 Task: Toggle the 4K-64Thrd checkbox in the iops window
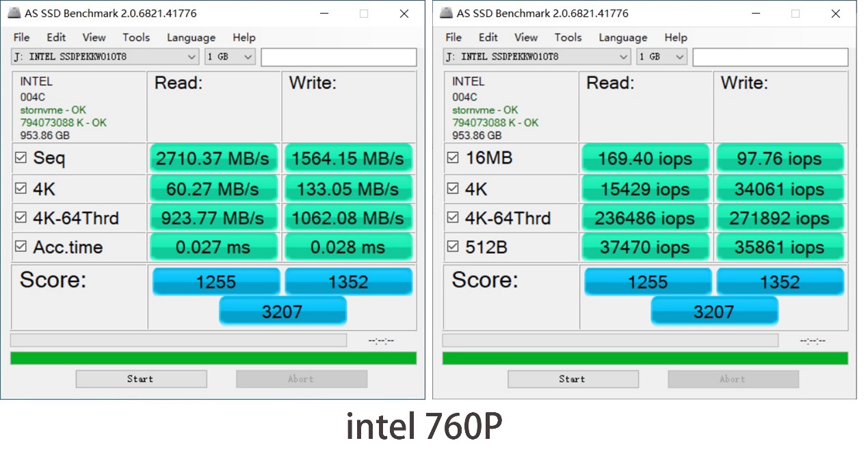pyautogui.click(x=453, y=218)
